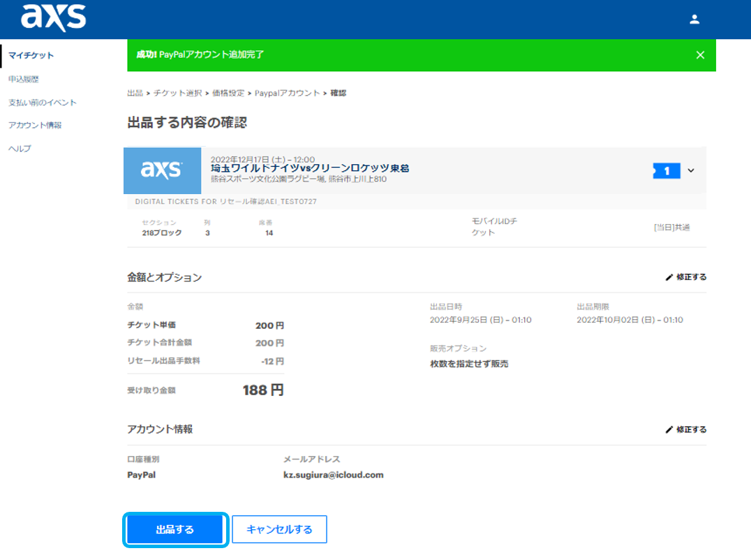Return to 価格設定 breadcrumb step
The width and height of the screenshot is (751, 560).
pos(228,93)
